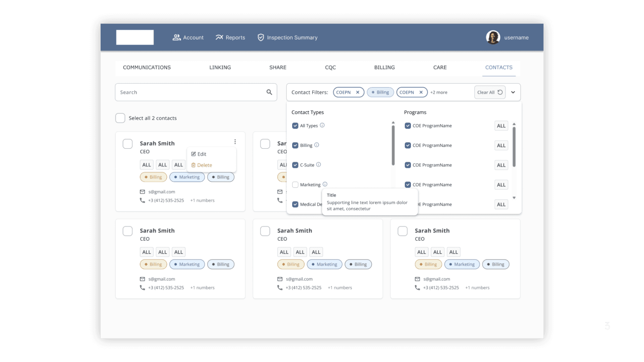Click the Inspection Summary shield icon

tap(261, 37)
